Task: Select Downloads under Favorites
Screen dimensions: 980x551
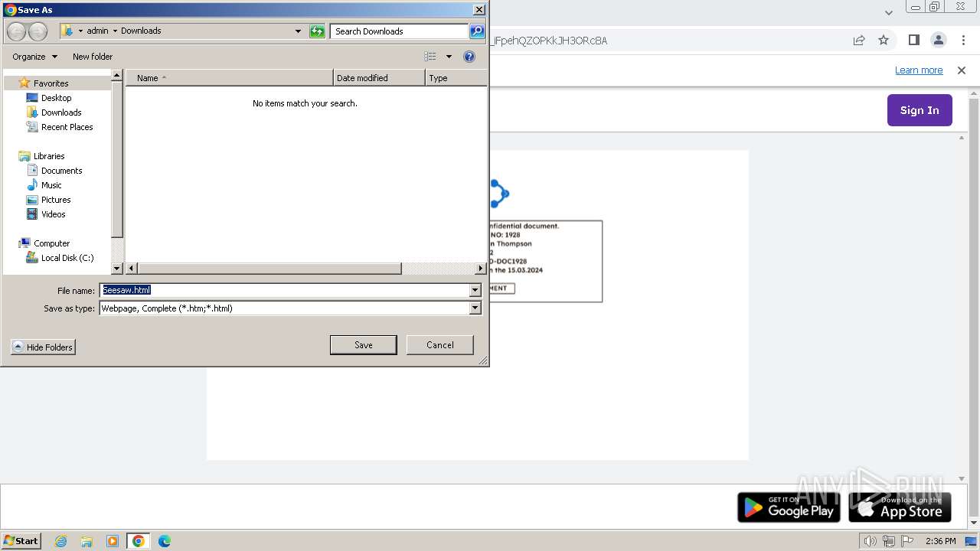Action: coord(61,112)
